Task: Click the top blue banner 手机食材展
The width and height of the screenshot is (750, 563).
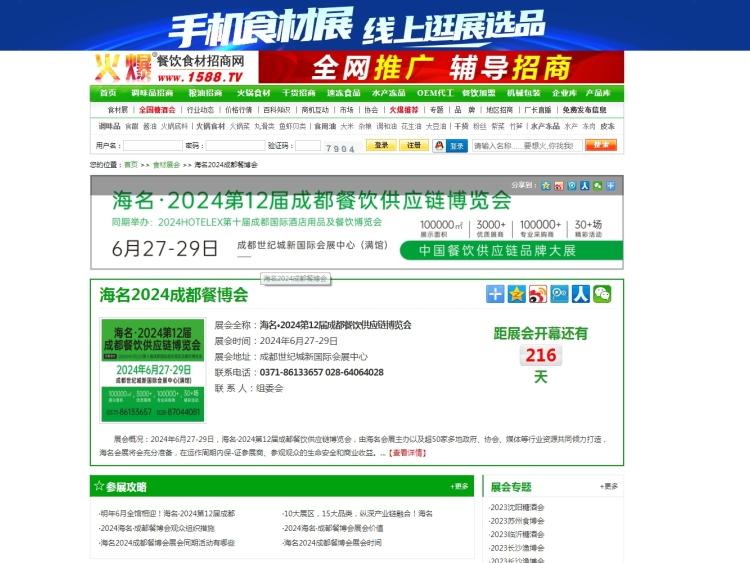Action: coord(375,25)
